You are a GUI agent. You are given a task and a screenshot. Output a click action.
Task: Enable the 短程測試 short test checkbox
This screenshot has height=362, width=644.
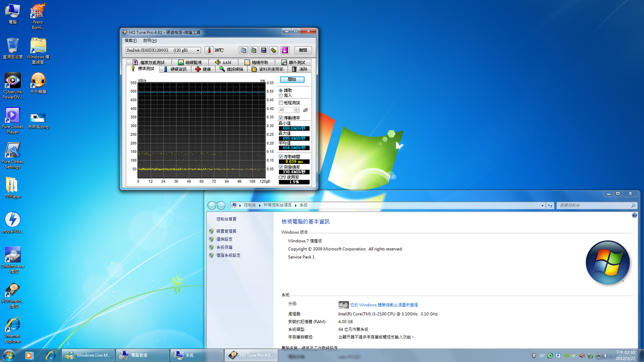click(x=281, y=103)
